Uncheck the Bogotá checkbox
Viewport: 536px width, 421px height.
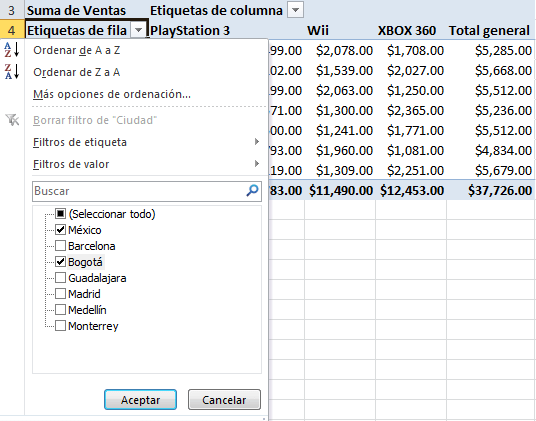point(60,262)
